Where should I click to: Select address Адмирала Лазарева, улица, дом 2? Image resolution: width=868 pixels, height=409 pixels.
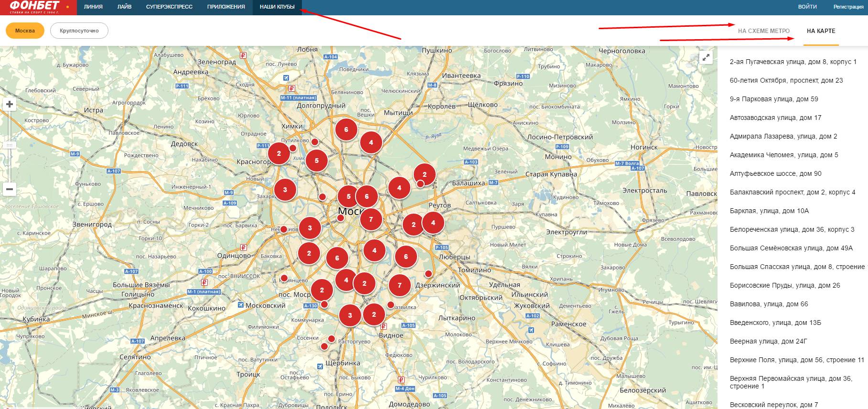pos(783,136)
